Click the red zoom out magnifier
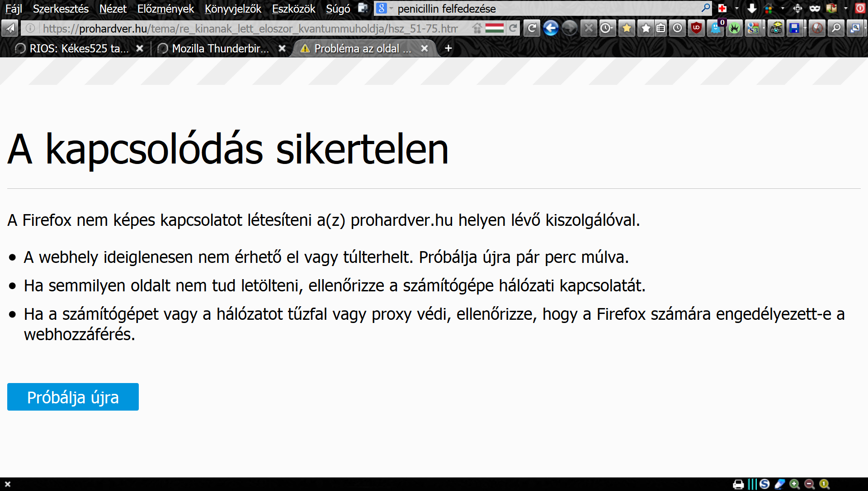 tap(809, 484)
